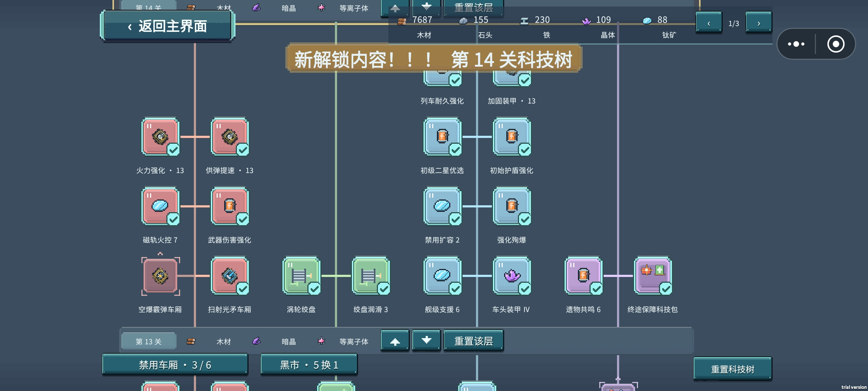Select the 强化殉爆 node
Image resolution: width=868 pixels, height=391 pixels.
coord(512,206)
